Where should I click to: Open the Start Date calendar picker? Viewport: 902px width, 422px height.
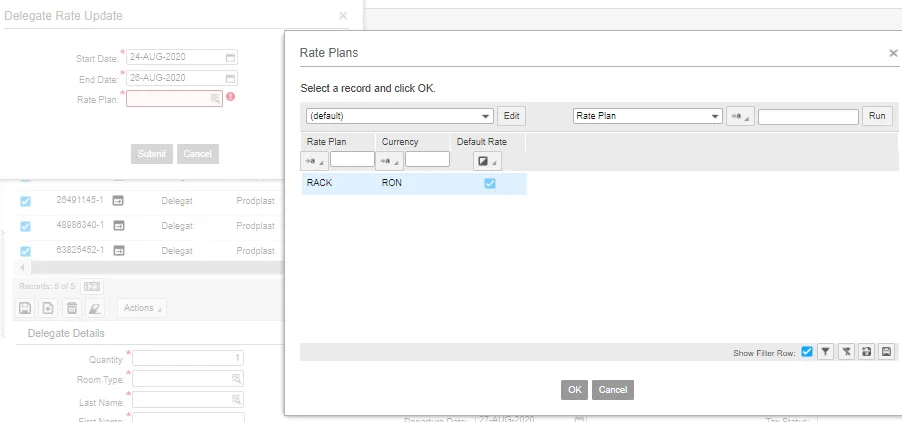point(230,57)
